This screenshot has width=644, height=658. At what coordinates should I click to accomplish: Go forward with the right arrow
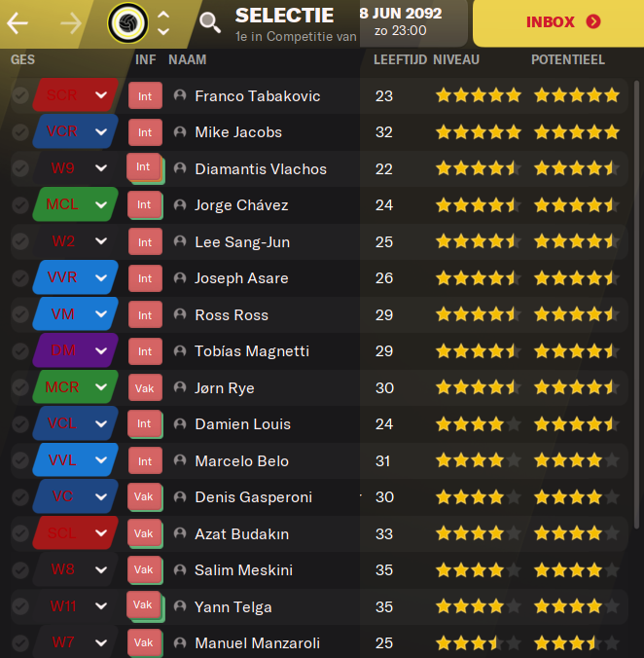(71, 23)
